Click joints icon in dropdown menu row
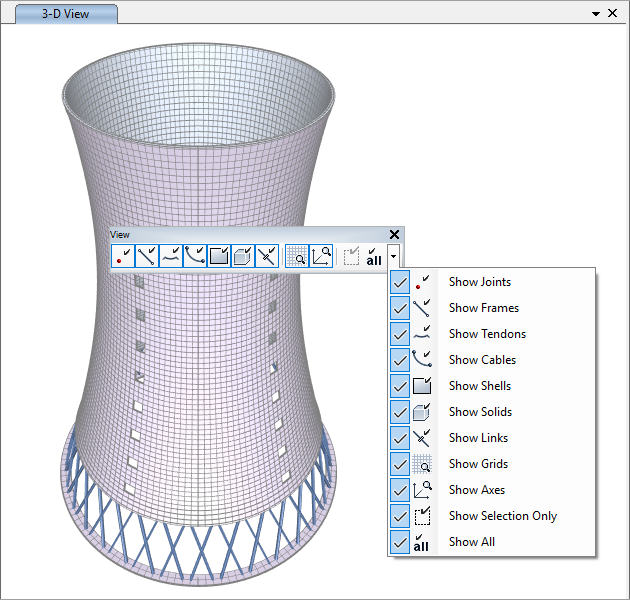The image size is (630, 600). point(422,282)
